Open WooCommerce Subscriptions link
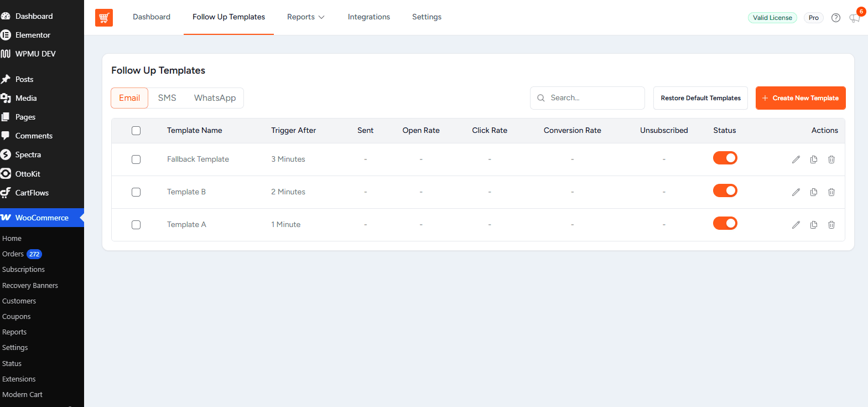The height and width of the screenshot is (407, 868). pos(23,270)
